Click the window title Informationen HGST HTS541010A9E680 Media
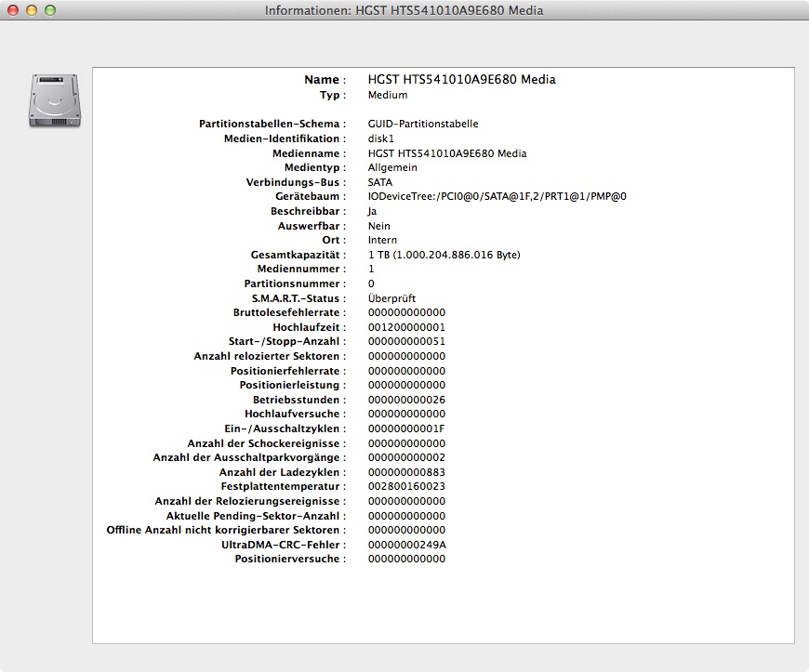The height and width of the screenshot is (672, 809). tap(404, 10)
